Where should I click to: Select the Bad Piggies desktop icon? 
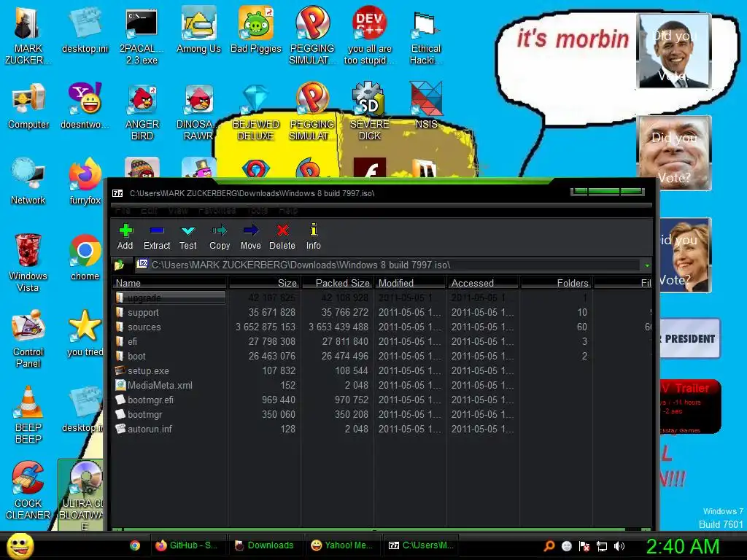tap(256, 29)
